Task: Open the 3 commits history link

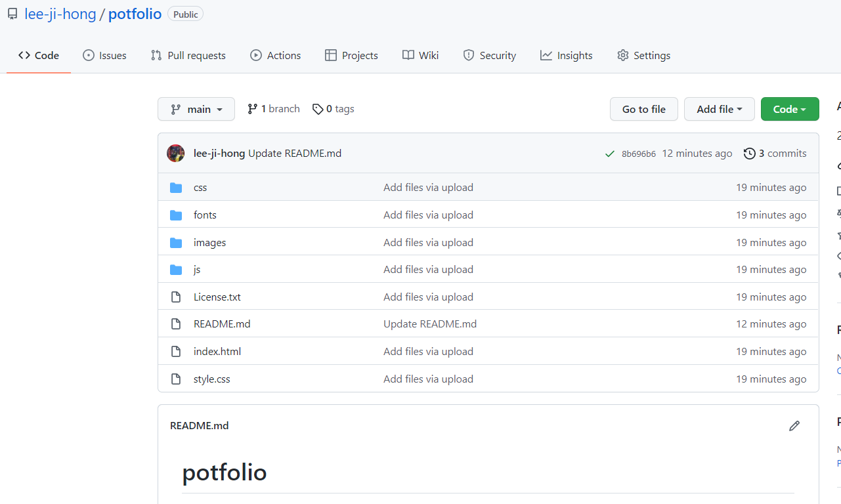Action: pos(775,154)
